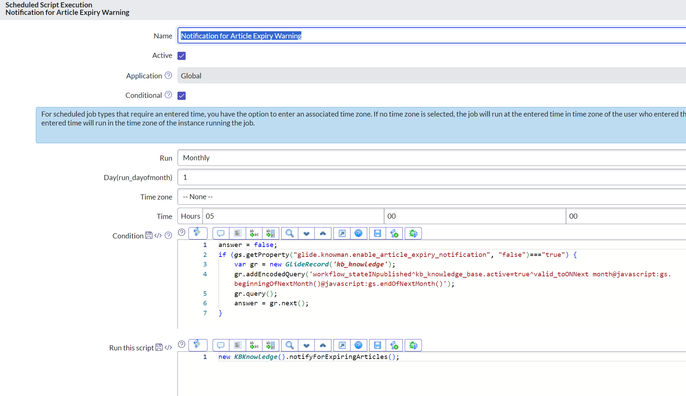Open help in Run this script toolbar
The width and height of the screenshot is (686, 396).
point(358,346)
